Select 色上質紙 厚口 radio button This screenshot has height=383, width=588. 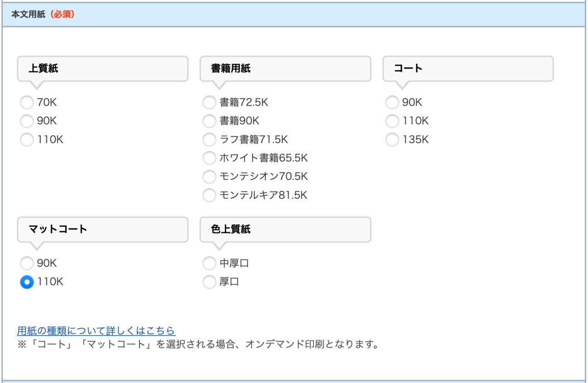pos(209,282)
